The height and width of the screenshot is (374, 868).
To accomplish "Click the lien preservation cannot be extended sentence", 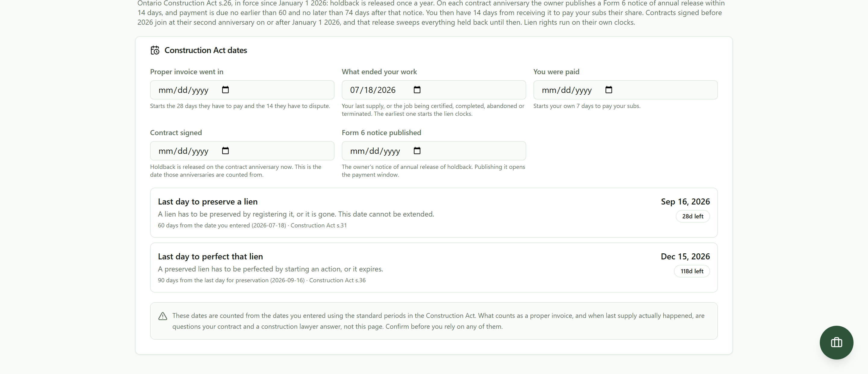I will 296,214.
